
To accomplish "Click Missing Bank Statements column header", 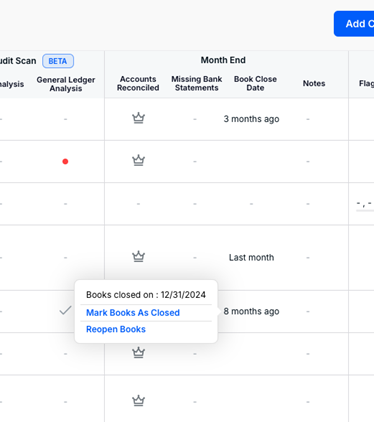I will (197, 83).
